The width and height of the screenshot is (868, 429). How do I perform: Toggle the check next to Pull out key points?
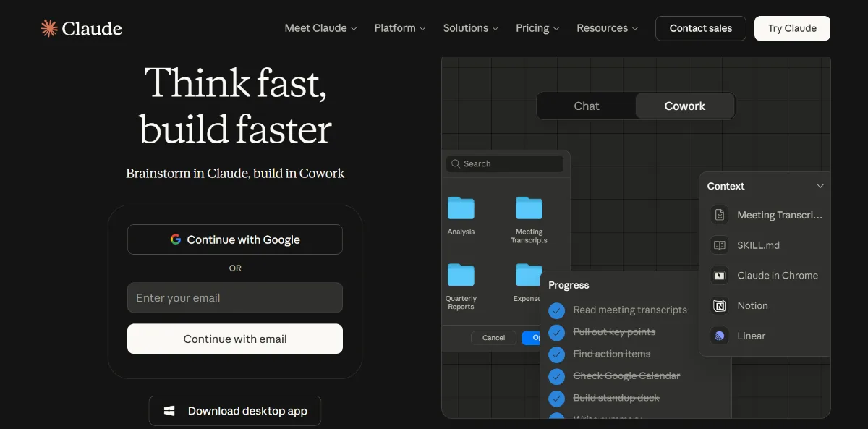click(556, 332)
